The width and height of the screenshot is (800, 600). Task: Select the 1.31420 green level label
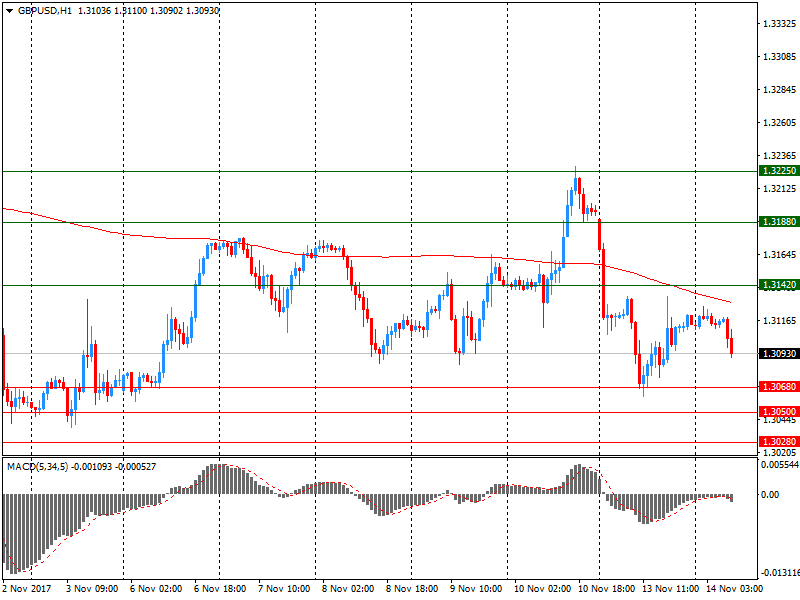pos(779,285)
